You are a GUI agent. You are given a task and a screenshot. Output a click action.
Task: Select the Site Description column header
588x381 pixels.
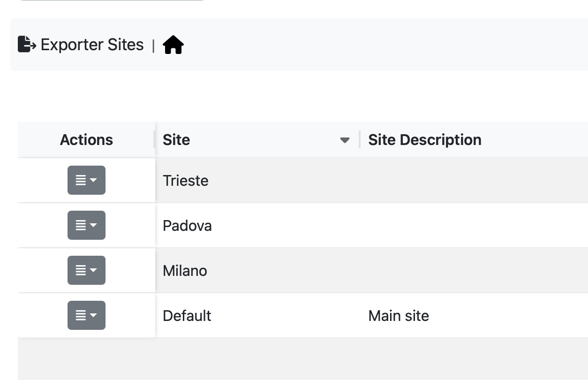[x=424, y=139]
